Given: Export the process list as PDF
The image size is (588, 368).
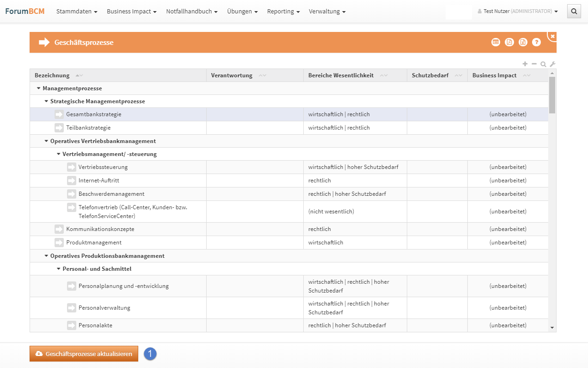Looking at the screenshot, I should click(x=509, y=42).
